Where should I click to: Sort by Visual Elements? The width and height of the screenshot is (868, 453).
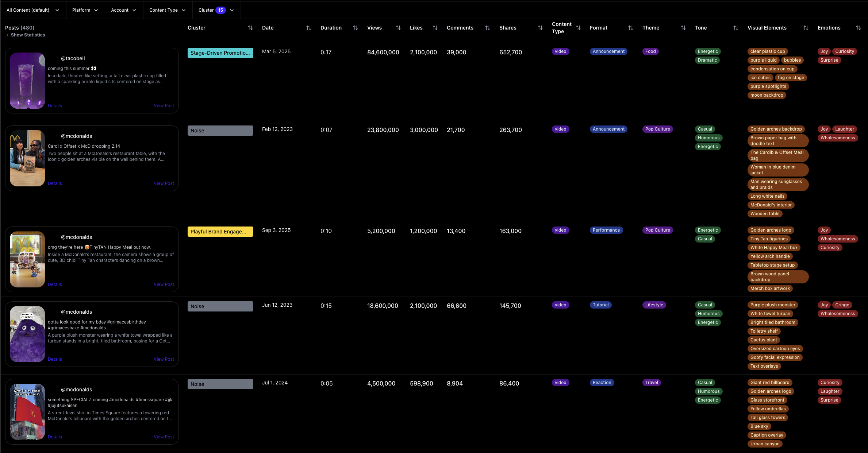(x=806, y=27)
